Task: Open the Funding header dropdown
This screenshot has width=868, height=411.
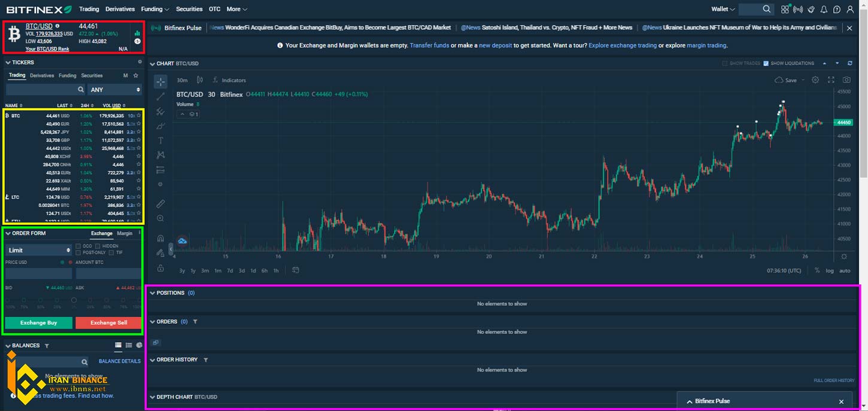Action: tap(155, 9)
